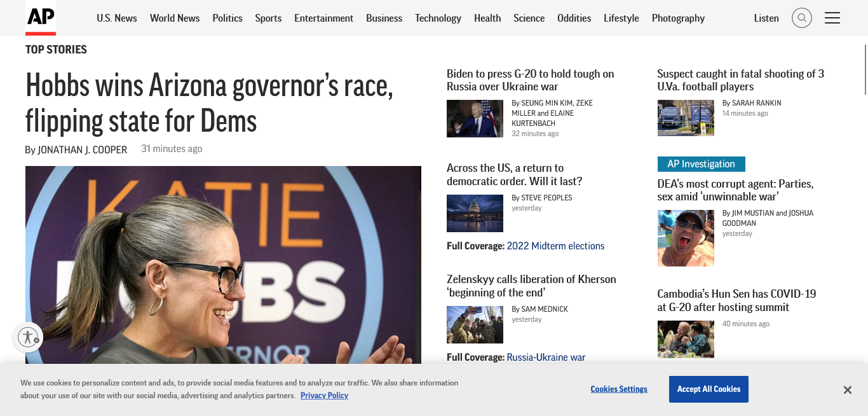The image size is (868, 416).
Task: Click the Biden article thumbnail
Action: coord(475,118)
